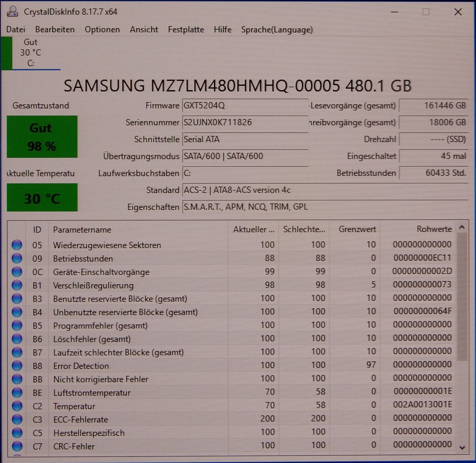Click the Grenzwert value 97 for Error Detection
476x463 pixels.
(x=371, y=365)
